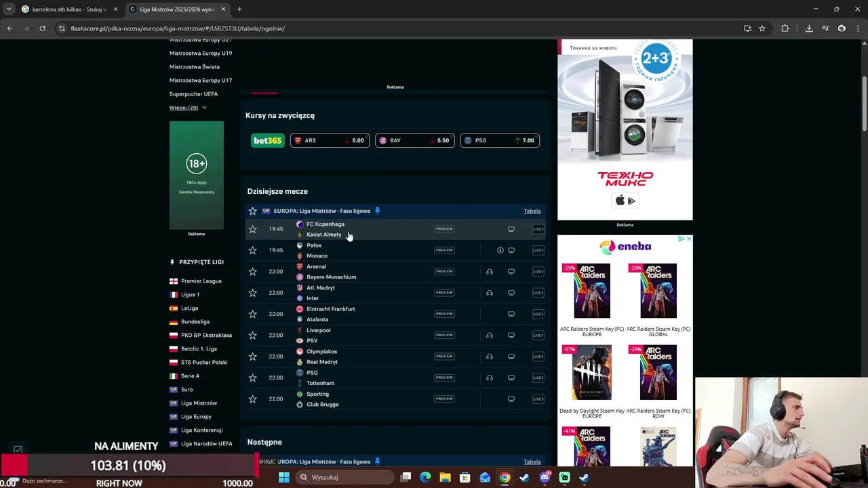The image size is (868, 488).
Task: Star the Arsenal vs Bayern Monachium match
Action: click(252, 271)
